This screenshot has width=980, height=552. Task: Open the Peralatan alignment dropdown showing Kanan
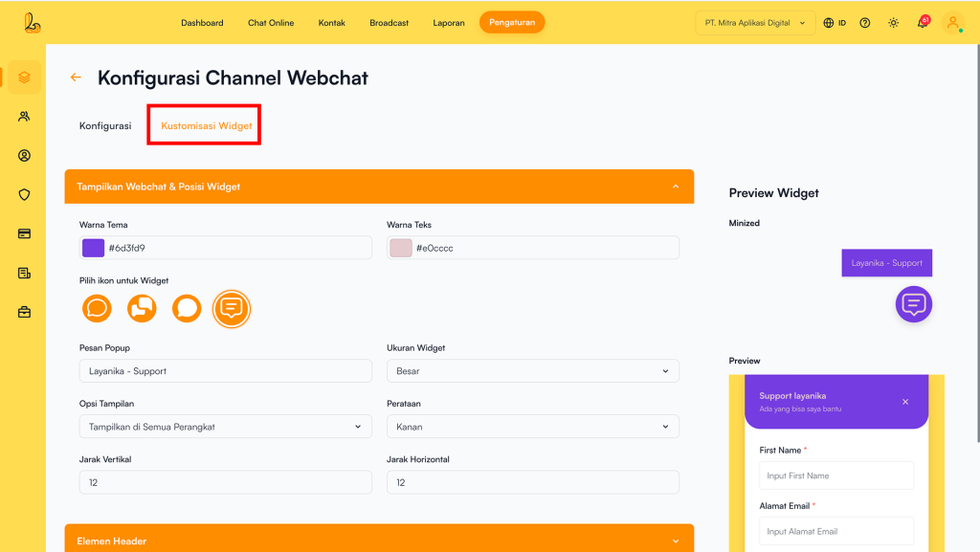532,427
